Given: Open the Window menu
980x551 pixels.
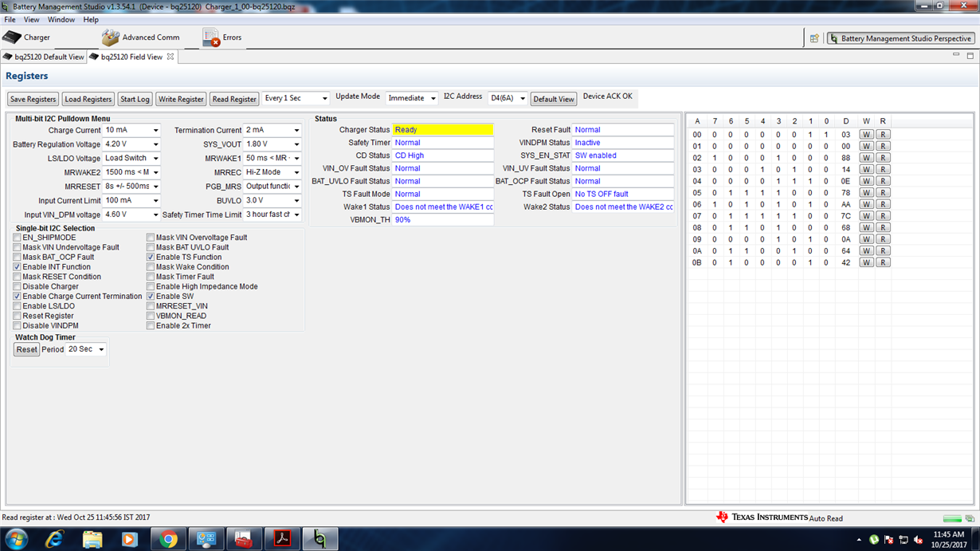Looking at the screenshot, I should 61,19.
